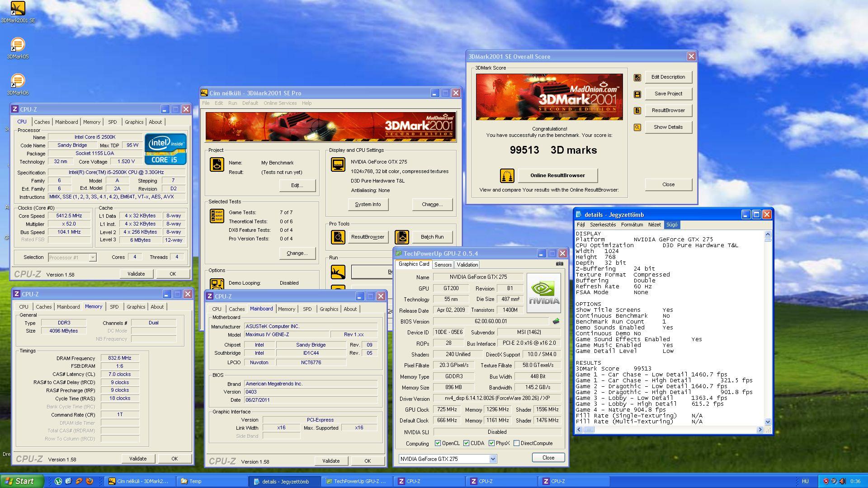This screenshot has height=488, width=868.
Task: Open the HU language bar indicator
Action: coord(805,481)
